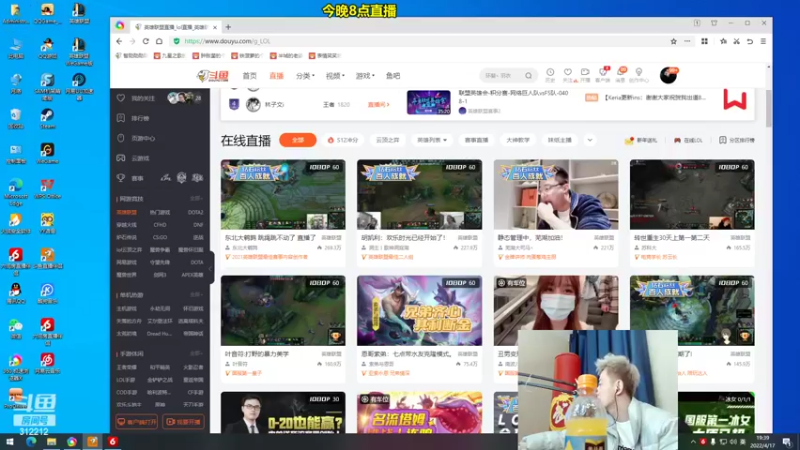Open browser main menu hamburger icon
The height and width of the screenshot is (450, 800).
(763, 41)
